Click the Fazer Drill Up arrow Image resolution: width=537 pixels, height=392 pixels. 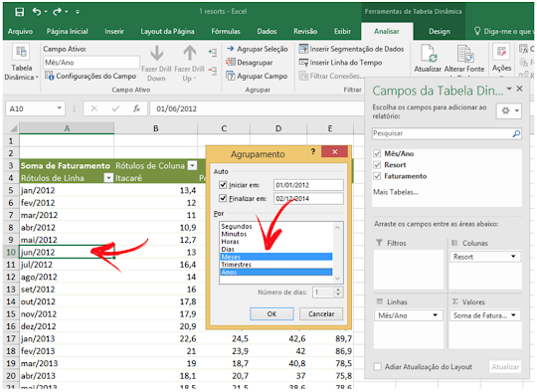[189, 64]
